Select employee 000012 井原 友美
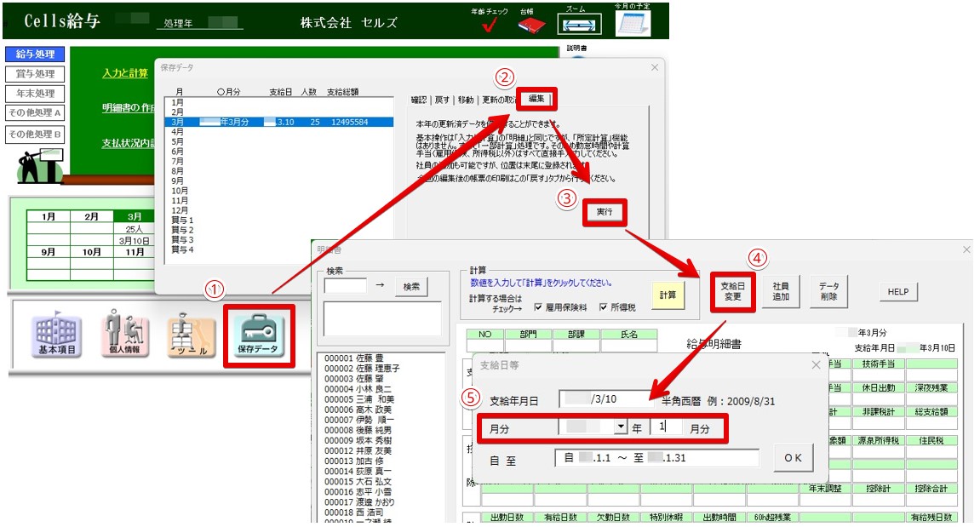Image resolution: width=980 pixels, height=527 pixels. (x=358, y=450)
